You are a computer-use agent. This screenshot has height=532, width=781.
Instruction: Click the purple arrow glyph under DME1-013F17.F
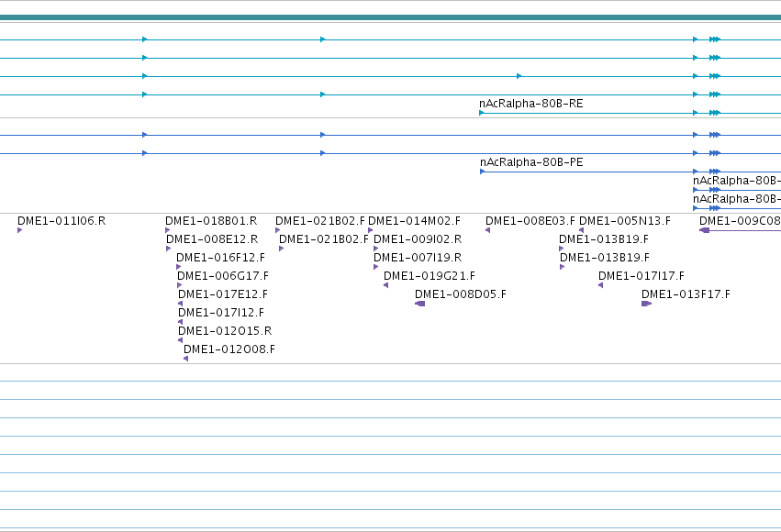pos(646,304)
